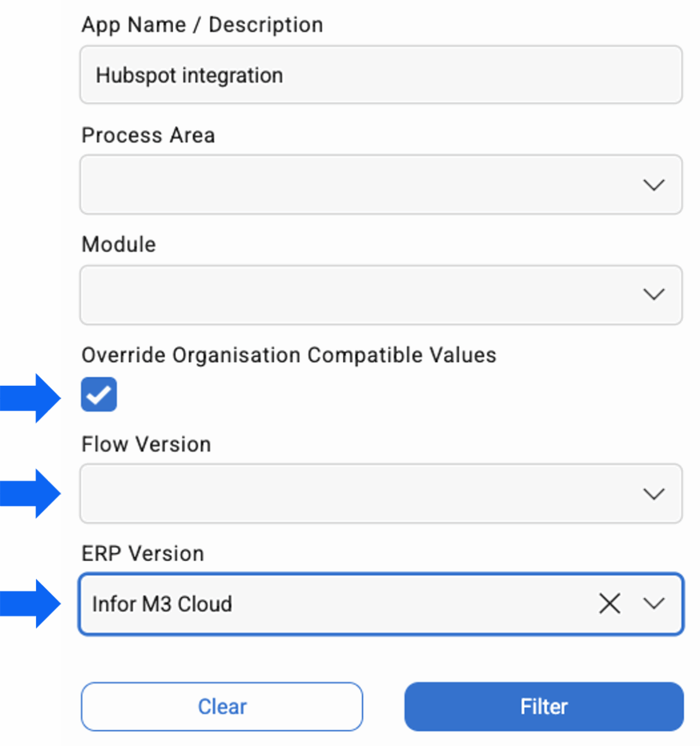
Task: Click the Infor M3 Cloud selected value
Action: coord(163,604)
